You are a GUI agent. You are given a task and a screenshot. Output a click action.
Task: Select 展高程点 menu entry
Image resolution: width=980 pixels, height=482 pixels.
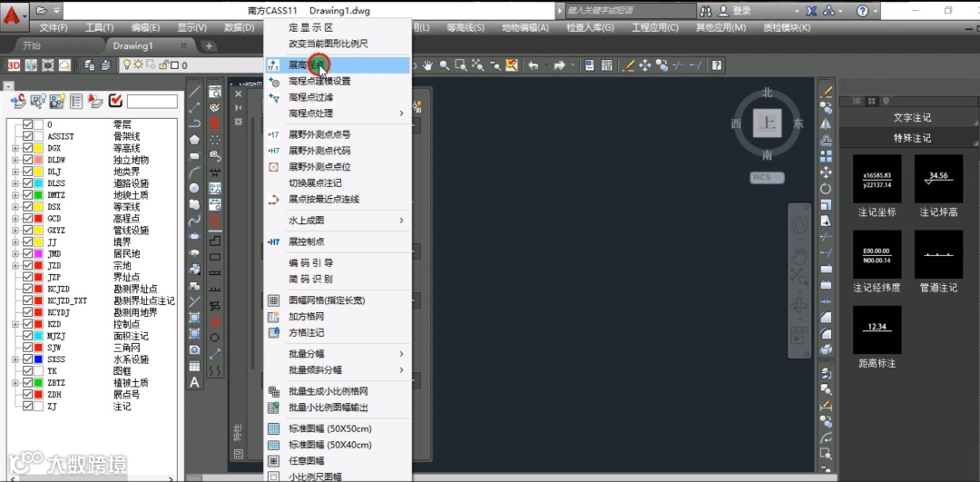point(337,64)
